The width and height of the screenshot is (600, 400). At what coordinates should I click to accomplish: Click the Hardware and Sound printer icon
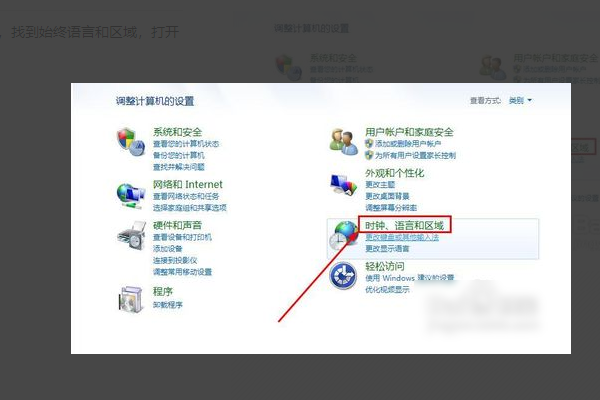[x=131, y=236]
